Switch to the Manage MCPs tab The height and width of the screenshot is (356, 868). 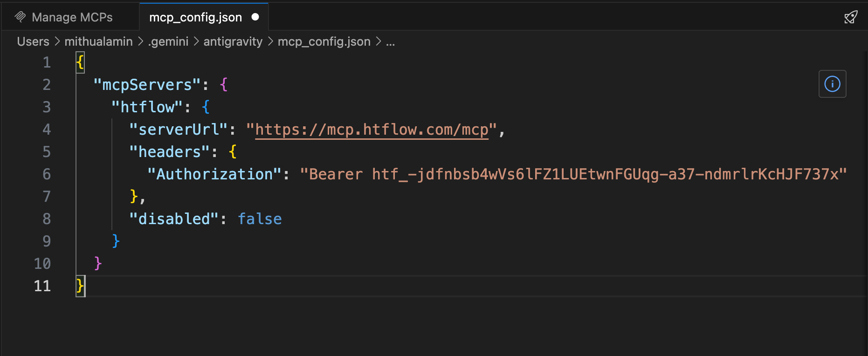point(72,17)
